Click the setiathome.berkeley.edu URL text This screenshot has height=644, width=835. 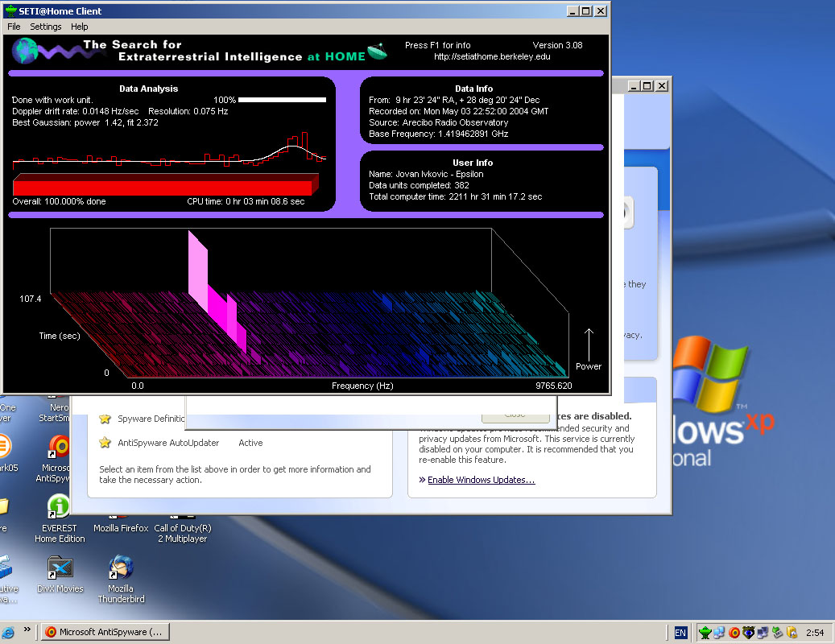click(x=491, y=56)
